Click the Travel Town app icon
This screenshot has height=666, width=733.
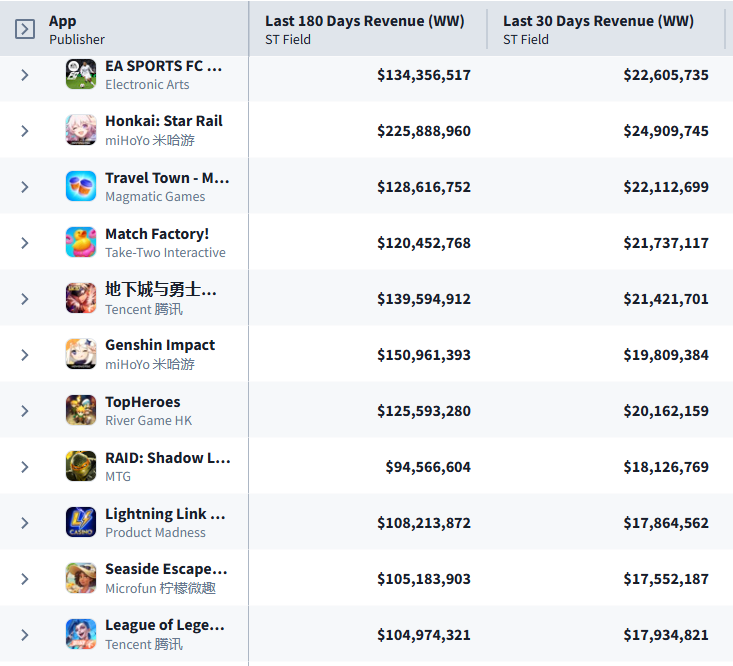[x=81, y=187]
